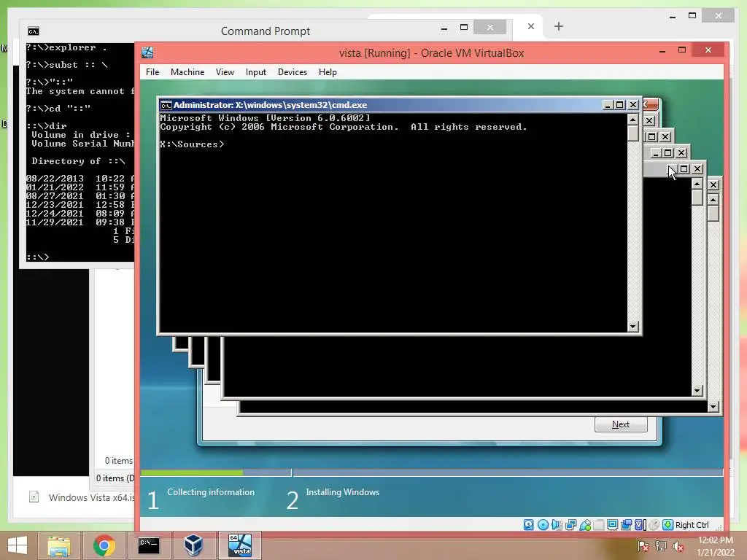Image resolution: width=747 pixels, height=560 pixels.
Task: Click the network tray icon
Action: 661,546
